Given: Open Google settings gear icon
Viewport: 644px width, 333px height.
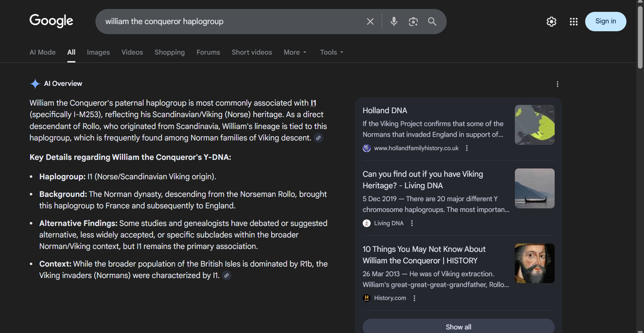Looking at the screenshot, I should 551,22.
